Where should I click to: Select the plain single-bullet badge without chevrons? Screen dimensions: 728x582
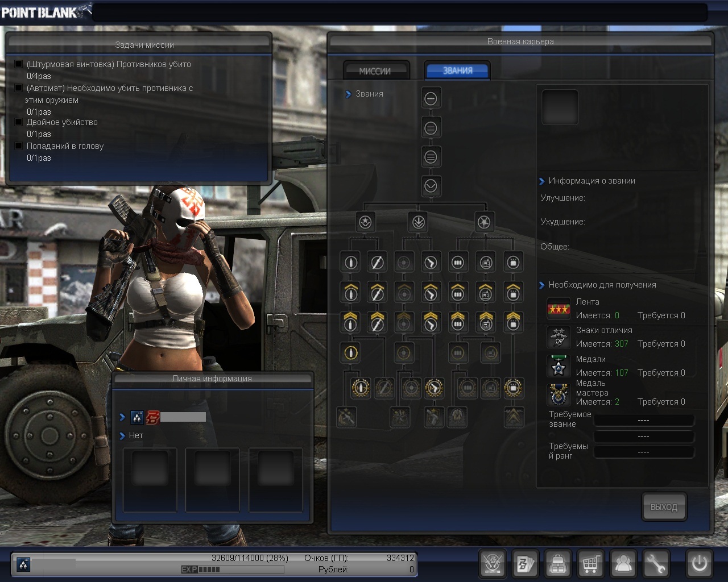(x=350, y=262)
